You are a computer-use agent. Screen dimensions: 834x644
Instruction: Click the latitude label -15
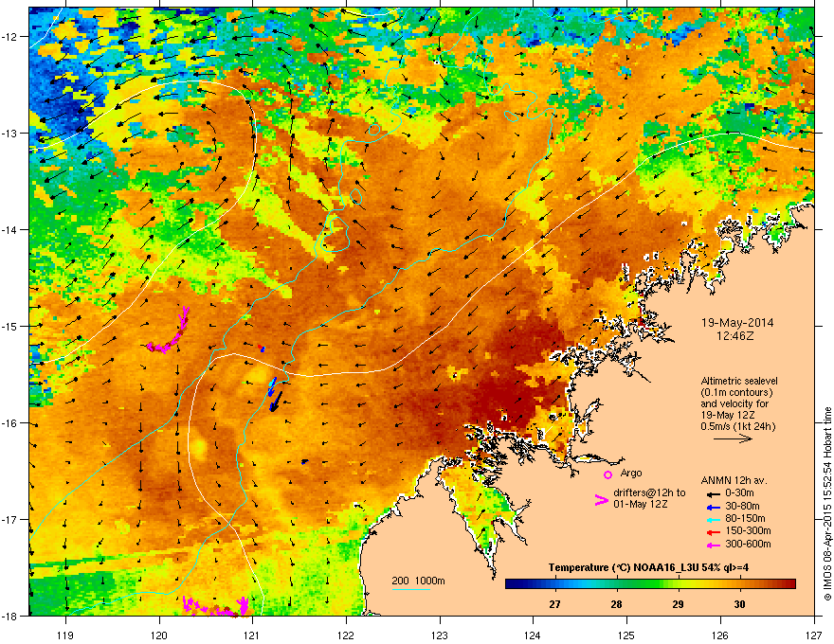click(x=9, y=326)
